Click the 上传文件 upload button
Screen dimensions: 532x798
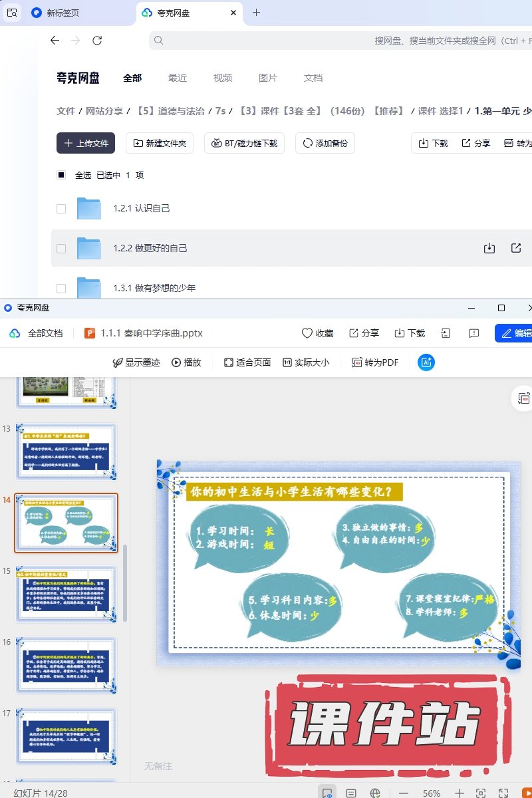click(x=86, y=143)
